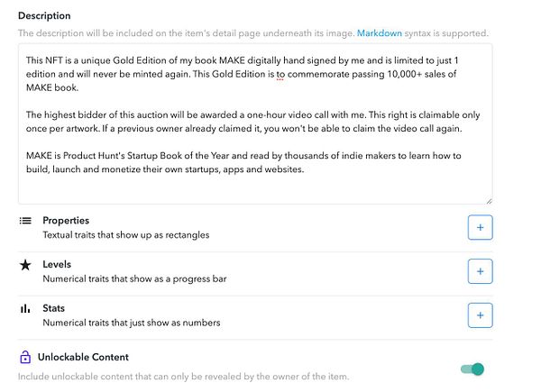Click the Stats bar chart icon
Image resolution: width=541 pixels, height=392 pixels.
click(25, 308)
